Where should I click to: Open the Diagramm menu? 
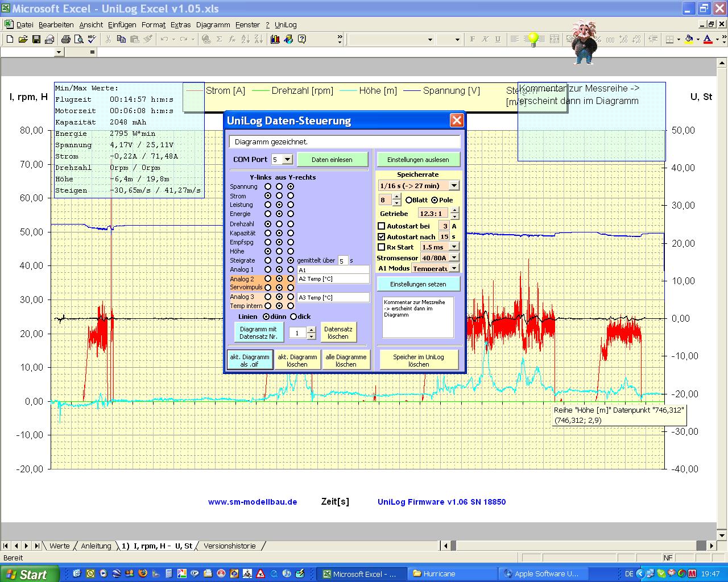(x=213, y=24)
